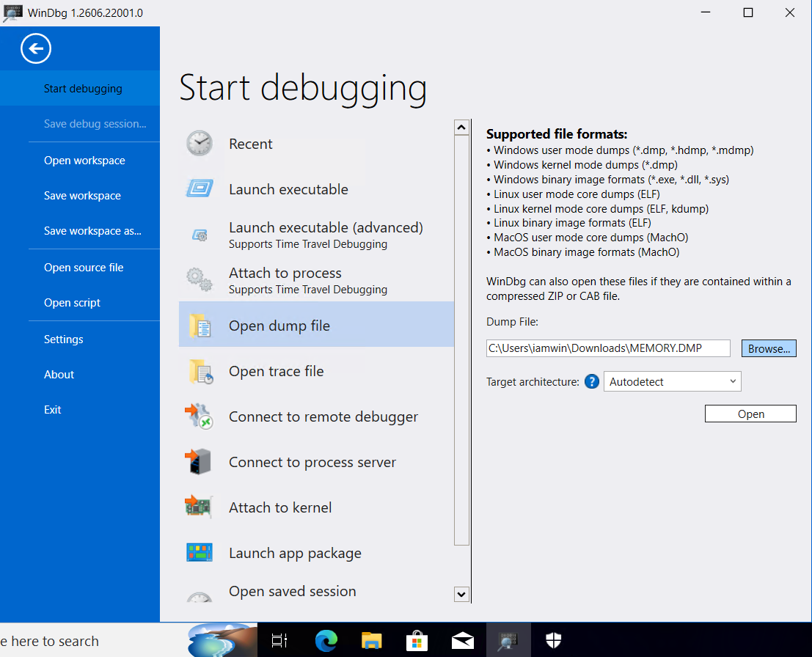Open the About page from the sidebar
Viewport: 812px width, 657px height.
(x=59, y=375)
